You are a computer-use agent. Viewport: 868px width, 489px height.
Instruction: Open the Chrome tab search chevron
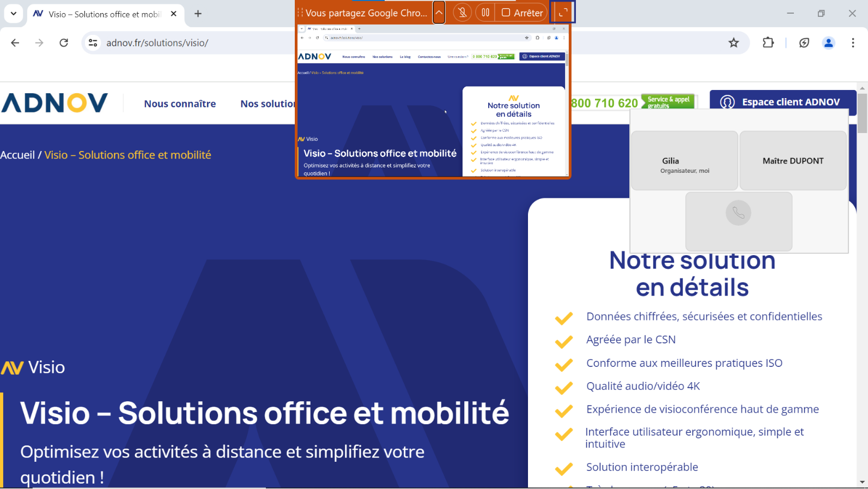tap(14, 14)
